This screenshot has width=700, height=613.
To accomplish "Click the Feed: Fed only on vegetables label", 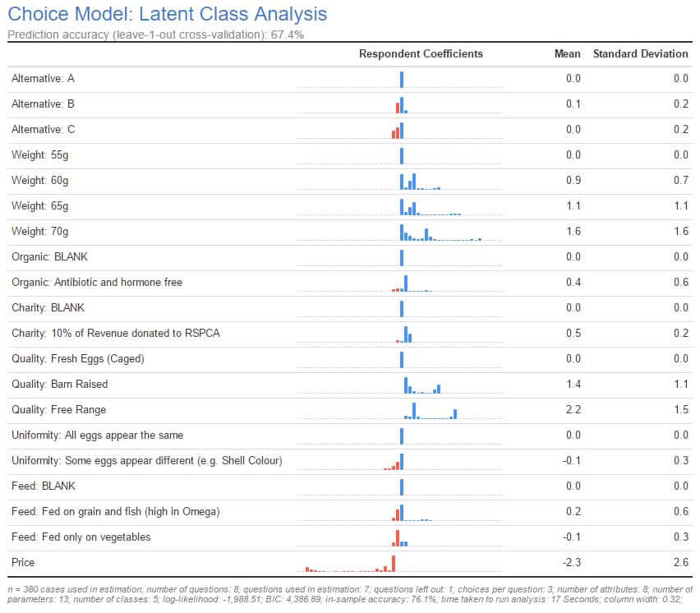I will 81,537.
